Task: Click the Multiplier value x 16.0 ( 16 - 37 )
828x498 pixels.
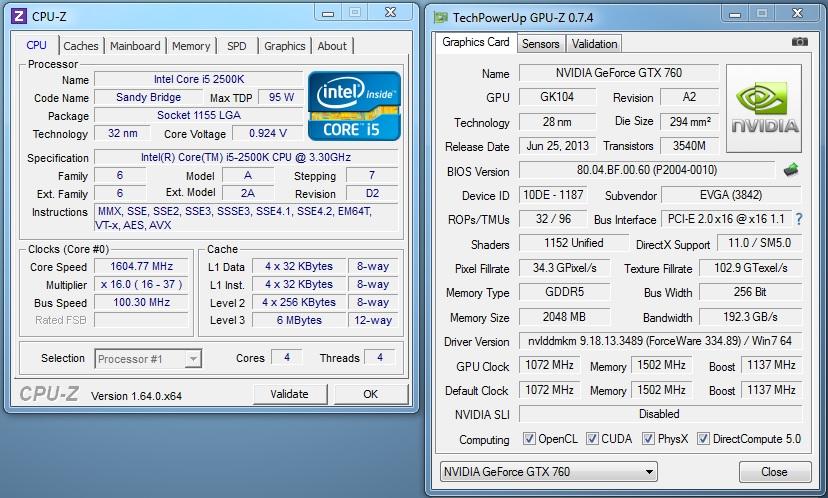Action: point(141,284)
